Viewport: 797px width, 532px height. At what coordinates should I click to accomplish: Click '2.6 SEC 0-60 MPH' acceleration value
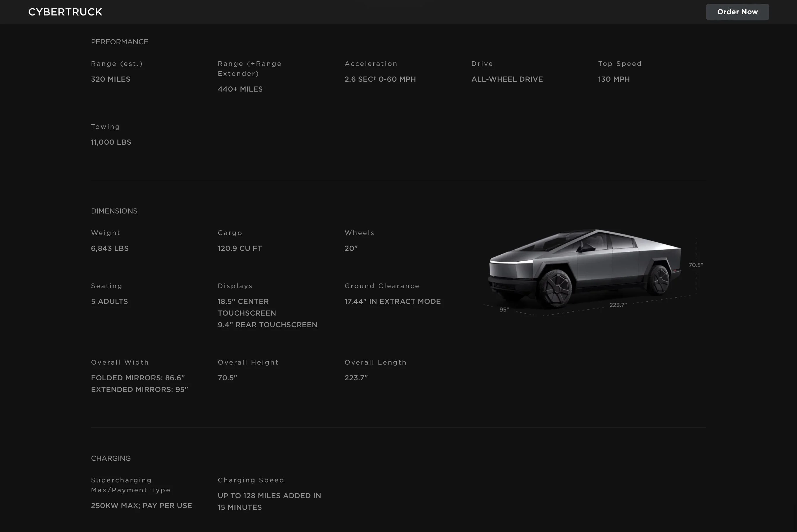pos(380,79)
